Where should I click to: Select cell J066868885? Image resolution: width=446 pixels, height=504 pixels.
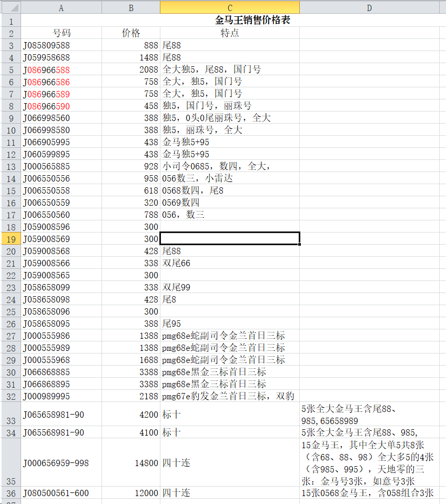[62, 372]
